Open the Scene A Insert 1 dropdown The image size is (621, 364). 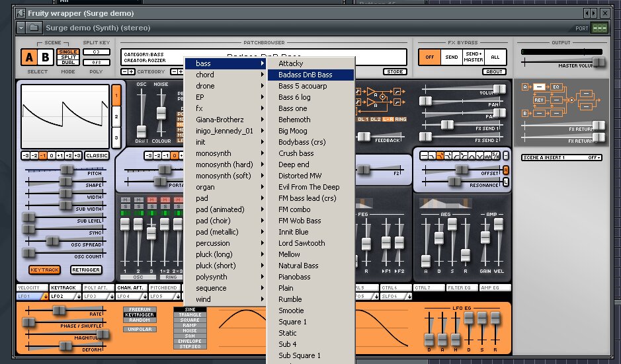(x=561, y=158)
